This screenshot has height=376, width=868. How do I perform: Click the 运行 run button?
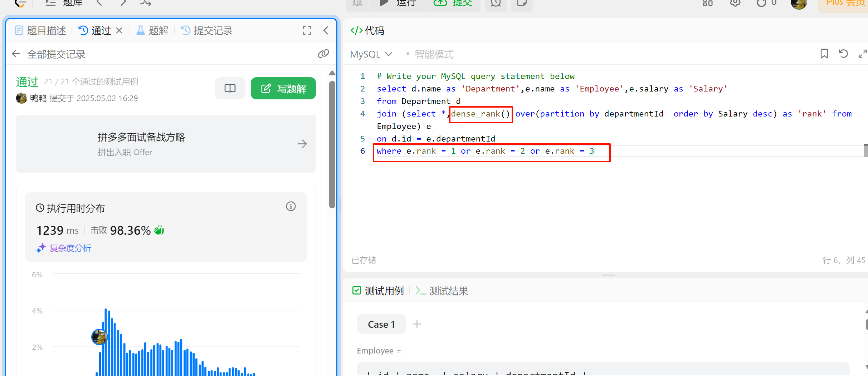tap(398, 4)
